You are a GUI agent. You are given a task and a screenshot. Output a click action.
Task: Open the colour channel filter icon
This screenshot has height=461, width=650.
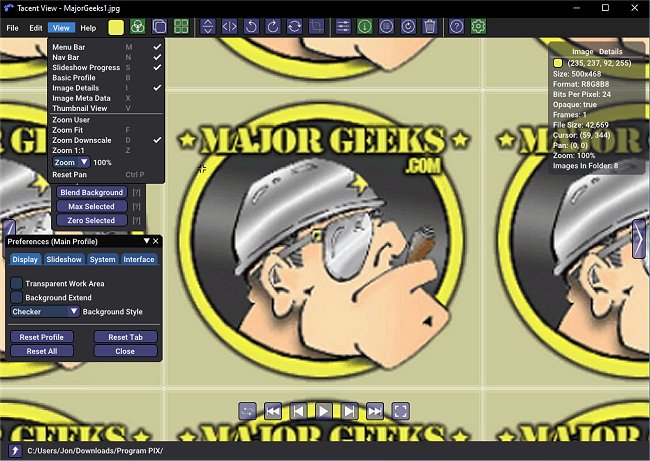click(x=138, y=27)
